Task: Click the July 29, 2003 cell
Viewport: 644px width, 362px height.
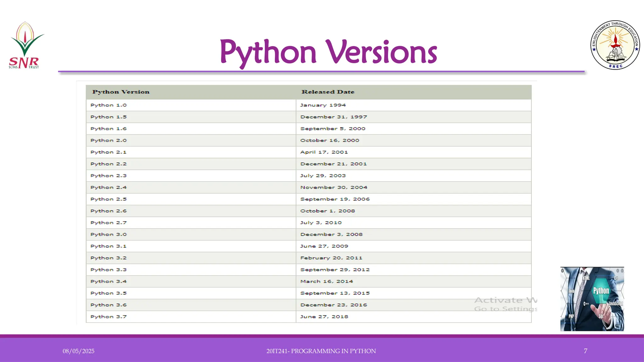Action: (414, 176)
